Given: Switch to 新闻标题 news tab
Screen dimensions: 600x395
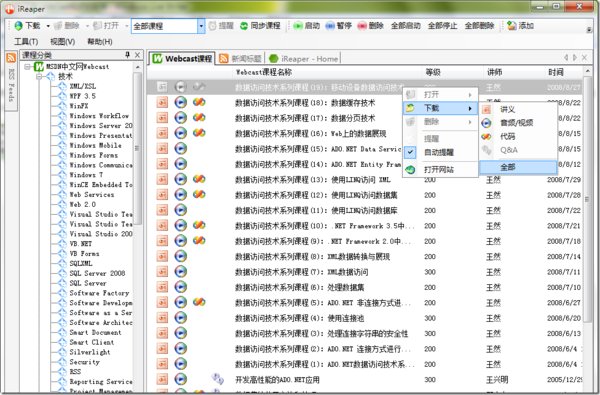Looking at the screenshot, I should 241,59.
